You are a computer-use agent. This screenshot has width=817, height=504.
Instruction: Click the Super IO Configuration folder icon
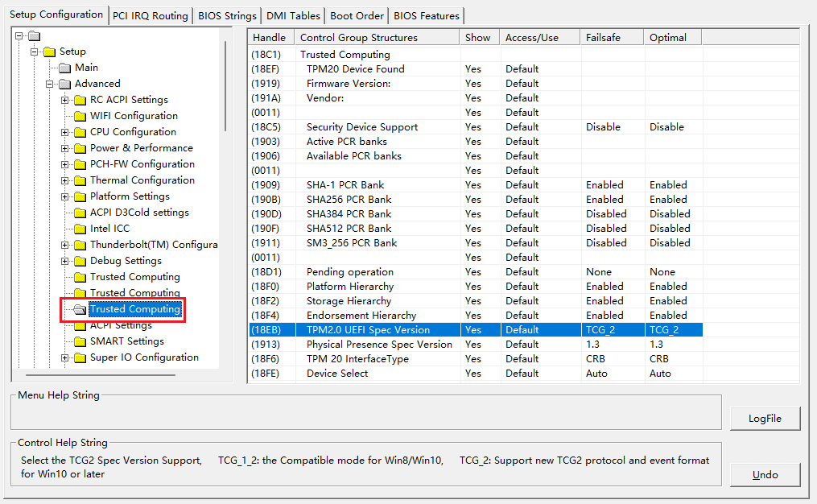coord(80,357)
